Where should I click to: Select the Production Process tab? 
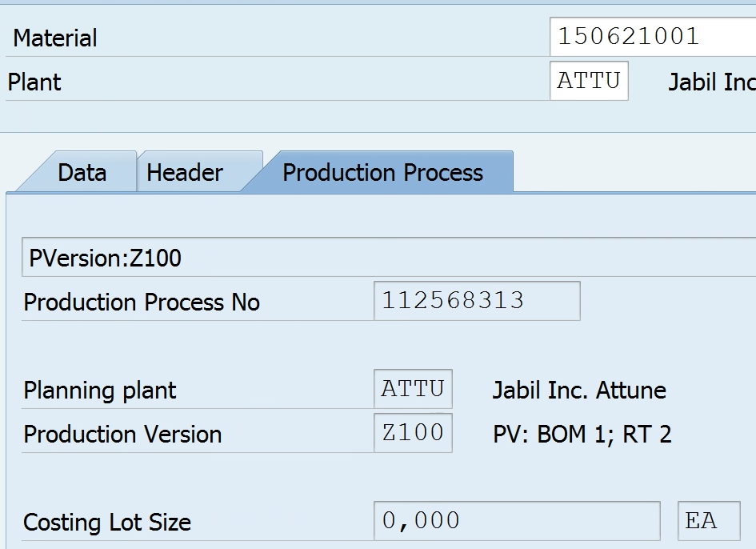pos(382,173)
